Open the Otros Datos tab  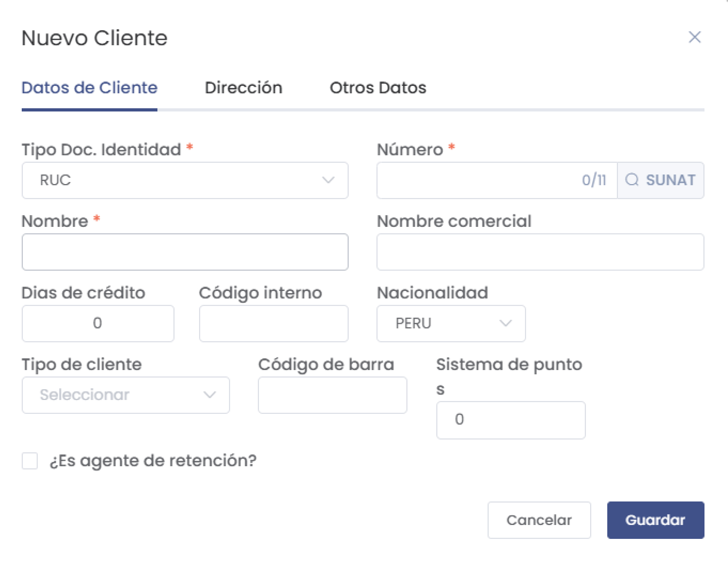[x=378, y=88]
